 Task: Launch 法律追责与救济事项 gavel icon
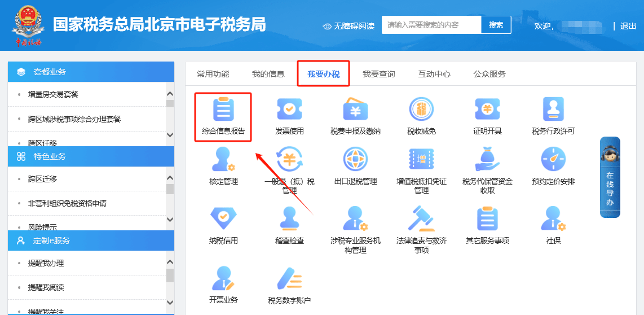pyautogui.click(x=421, y=218)
